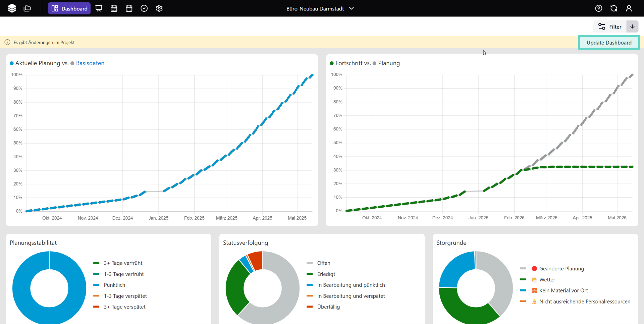Open the projects folder icon
The width and height of the screenshot is (644, 324).
pos(28,8)
